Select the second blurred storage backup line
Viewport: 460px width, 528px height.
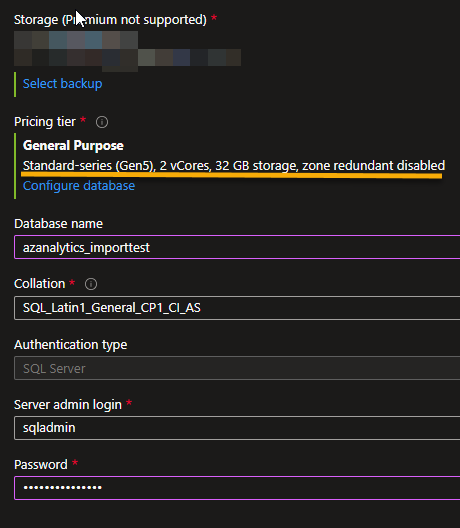coord(127,58)
